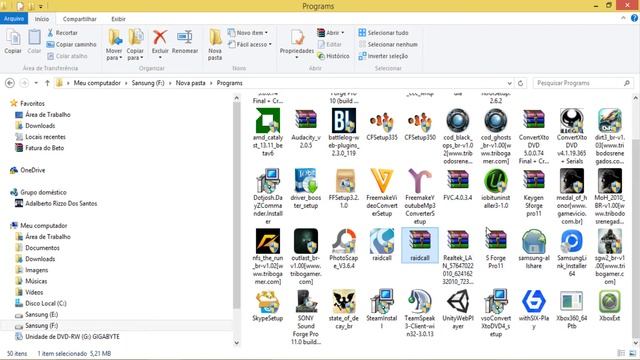This screenshot has height=360, width=640.
Task: Select the samsung-allshare installer icon
Action: [x=534, y=241]
